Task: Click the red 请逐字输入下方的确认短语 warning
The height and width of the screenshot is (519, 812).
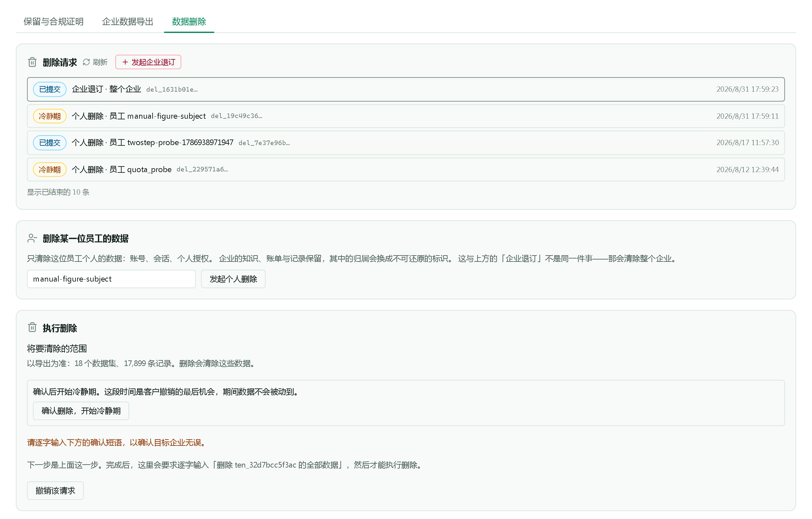Action: (116, 443)
